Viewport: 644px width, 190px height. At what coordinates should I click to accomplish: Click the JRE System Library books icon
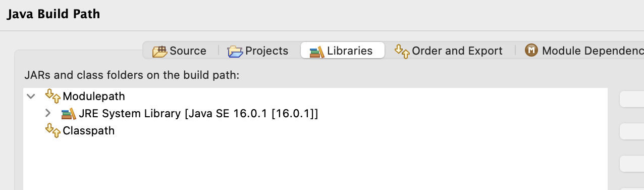[x=69, y=113]
